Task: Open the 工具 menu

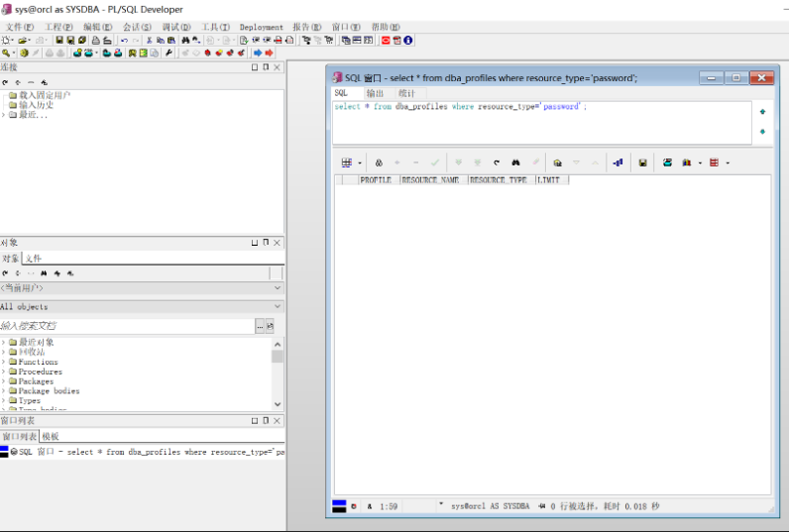Action: pos(215,27)
